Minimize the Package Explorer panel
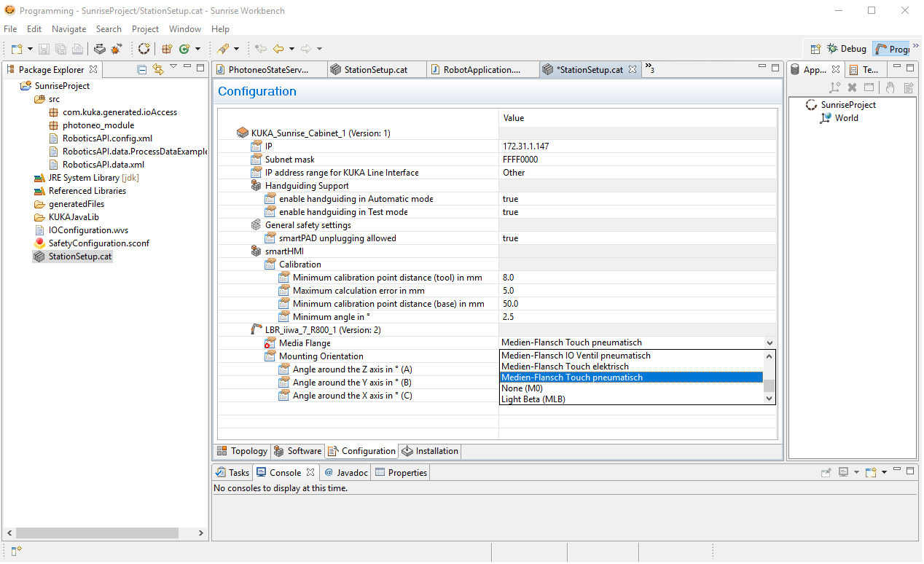The width and height of the screenshot is (924, 564). (187, 68)
